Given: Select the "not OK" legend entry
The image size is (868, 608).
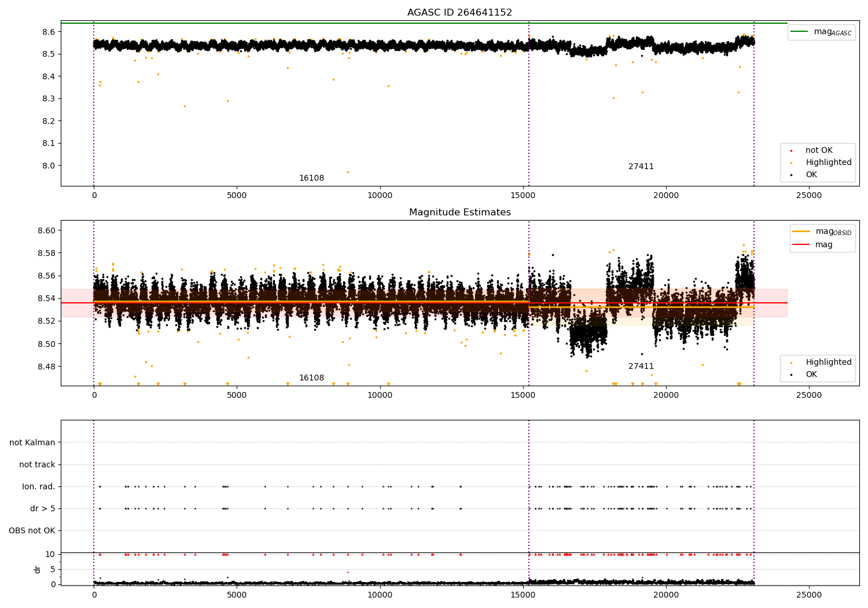Looking at the screenshot, I should [x=819, y=150].
